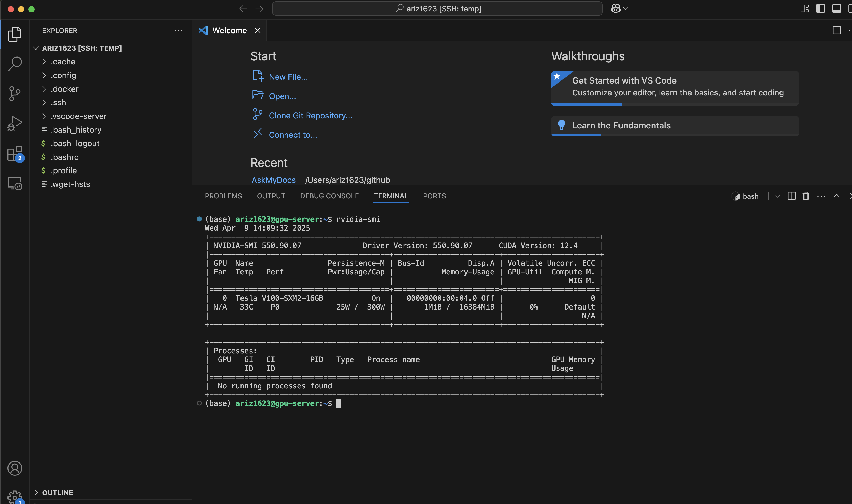Image resolution: width=852 pixels, height=504 pixels.
Task: Expand the .vscode-server folder
Action: click(110, 116)
